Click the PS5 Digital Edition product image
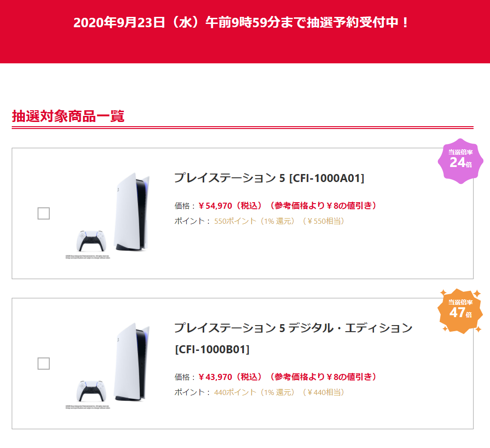Image resolution: width=490 pixels, height=448 pixels. 108,365
